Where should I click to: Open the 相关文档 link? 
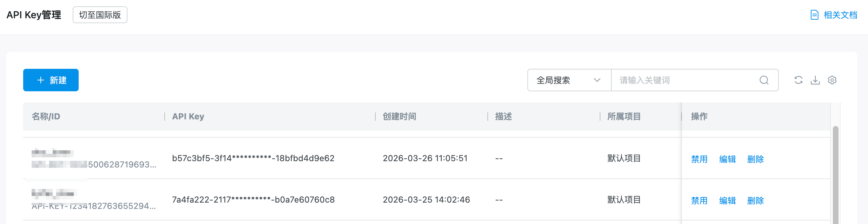[x=840, y=15]
